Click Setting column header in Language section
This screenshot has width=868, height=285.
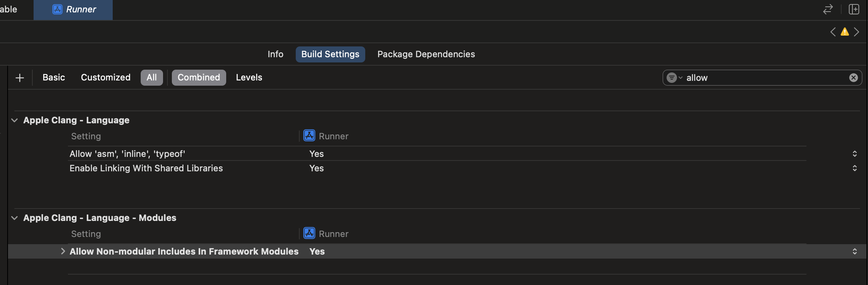pos(86,136)
